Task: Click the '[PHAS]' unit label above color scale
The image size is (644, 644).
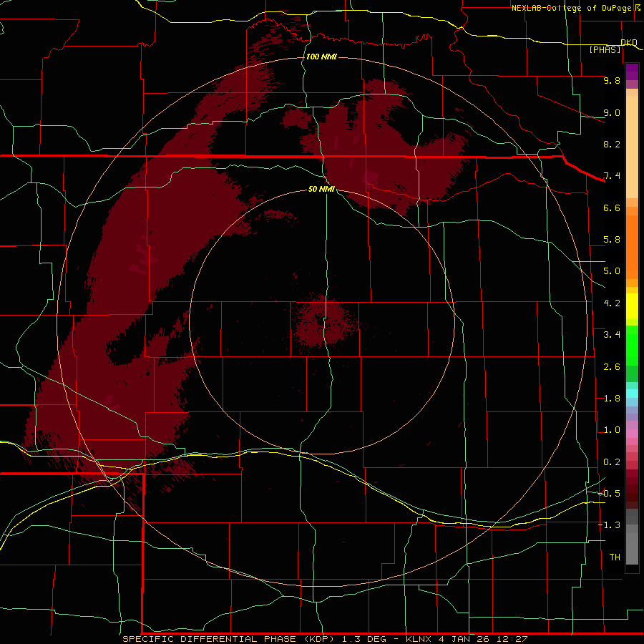Action: pos(605,50)
